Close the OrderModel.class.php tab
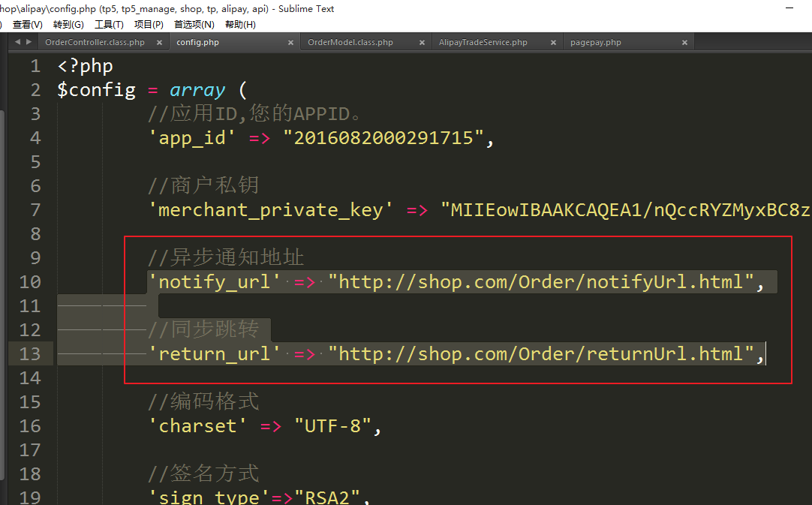 click(423, 43)
